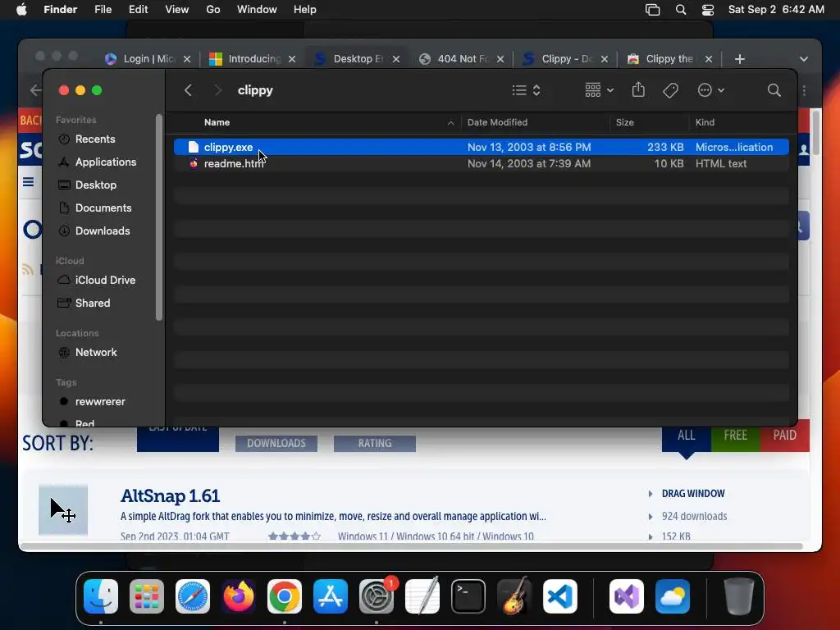Open the Edit menu
The height and width of the screenshot is (630, 840).
click(x=138, y=10)
